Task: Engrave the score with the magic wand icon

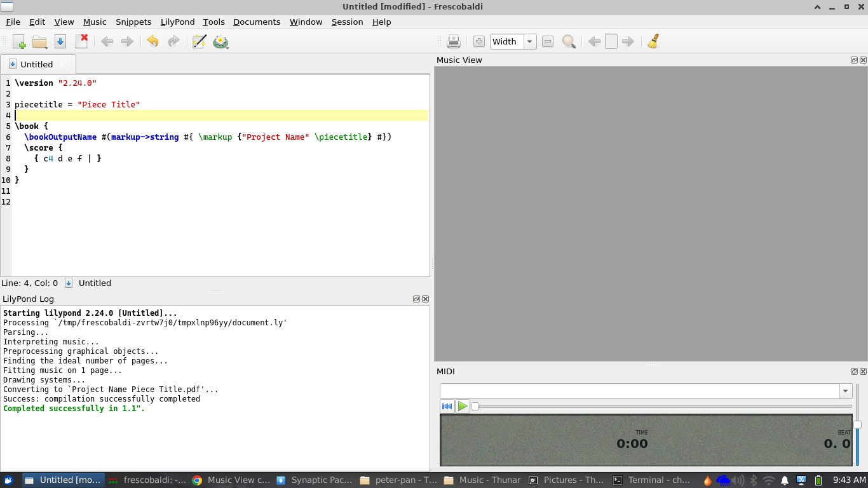Action: point(199,41)
